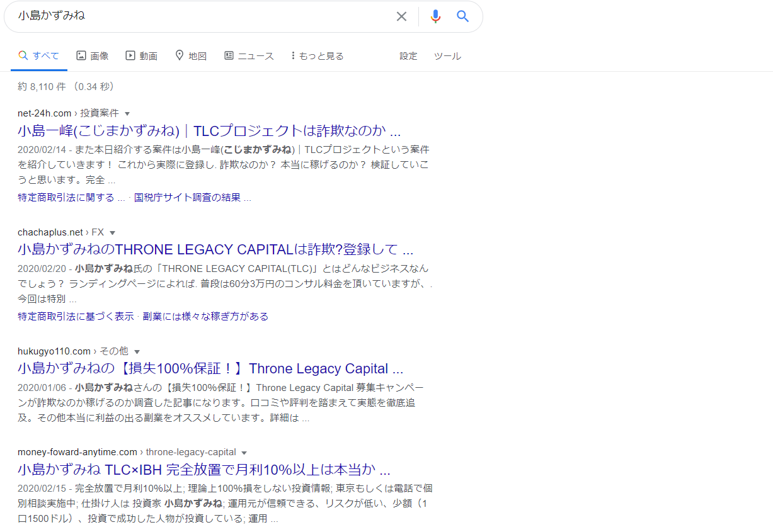Click the 2020/02/14 date in the first snippet

(x=41, y=149)
